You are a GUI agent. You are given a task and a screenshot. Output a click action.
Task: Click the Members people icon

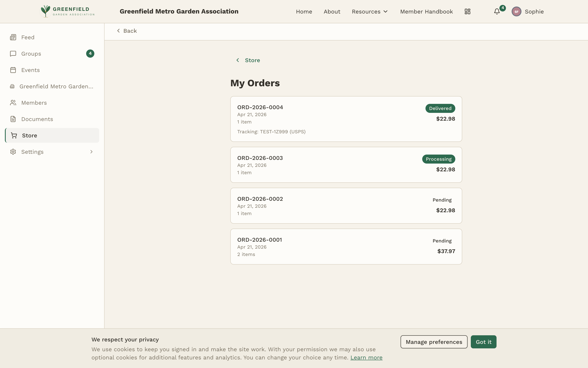[x=13, y=103]
